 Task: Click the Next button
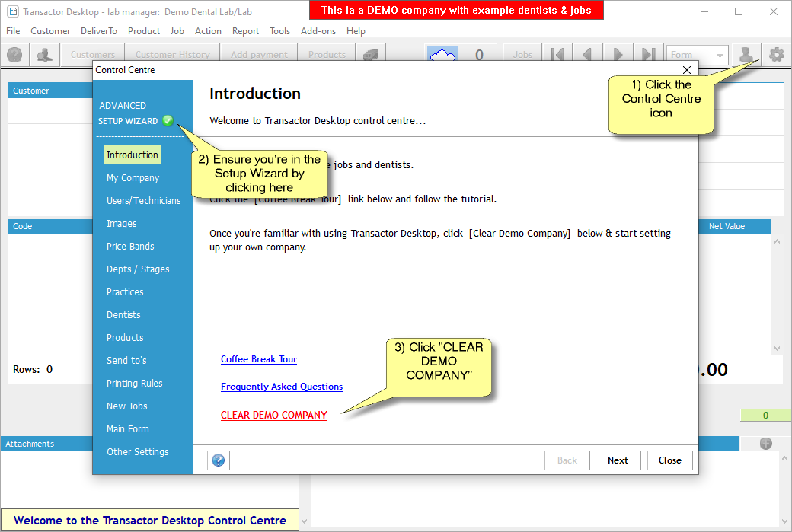(618, 460)
